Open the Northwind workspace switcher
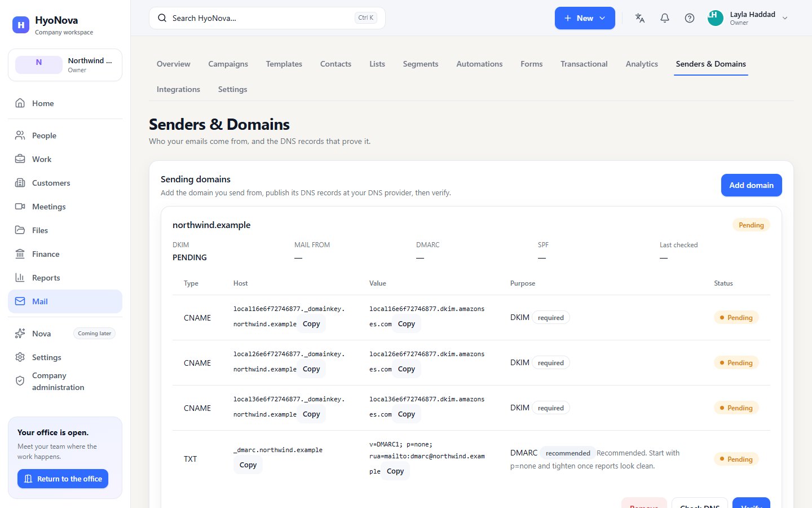Screen dimensions: 812x508 coord(65,65)
